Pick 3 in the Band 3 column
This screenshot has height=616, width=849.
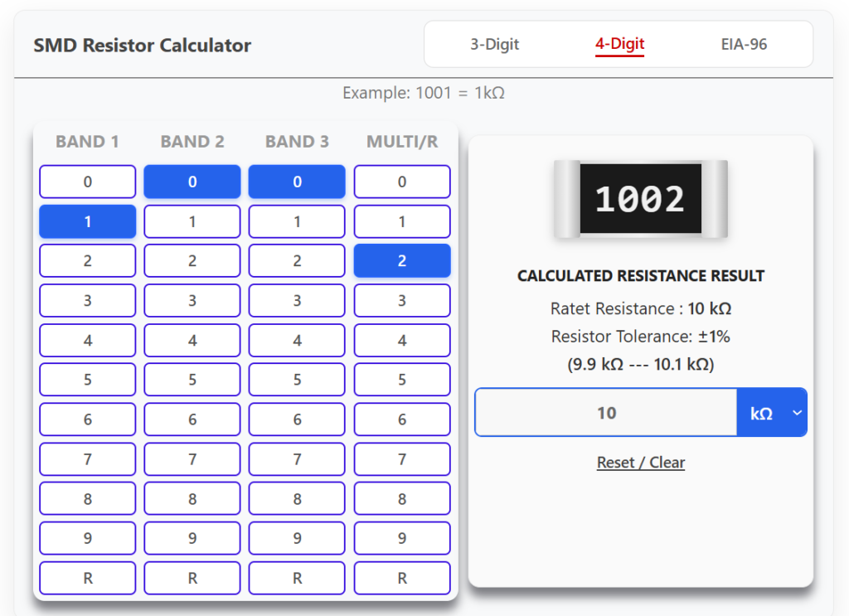(x=297, y=300)
